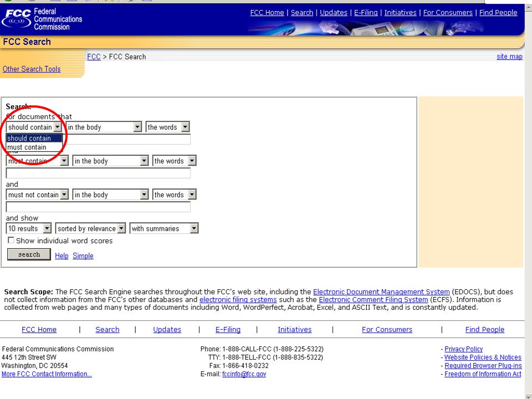Click the search button

coord(29,254)
